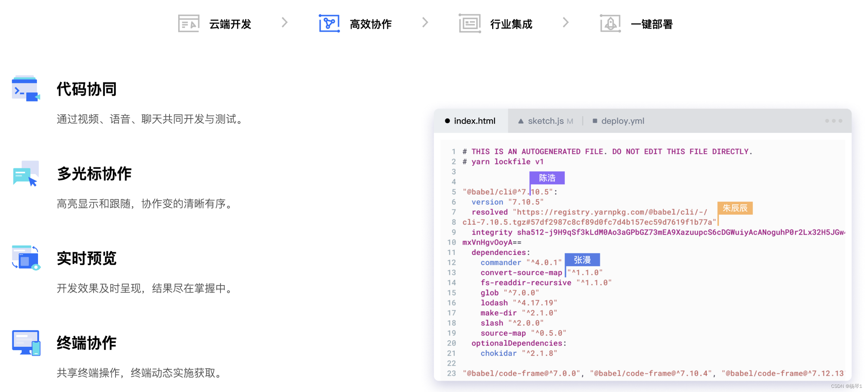Click the 实时预览 preview eye icon
The height and width of the screenshot is (392, 868).
26,258
